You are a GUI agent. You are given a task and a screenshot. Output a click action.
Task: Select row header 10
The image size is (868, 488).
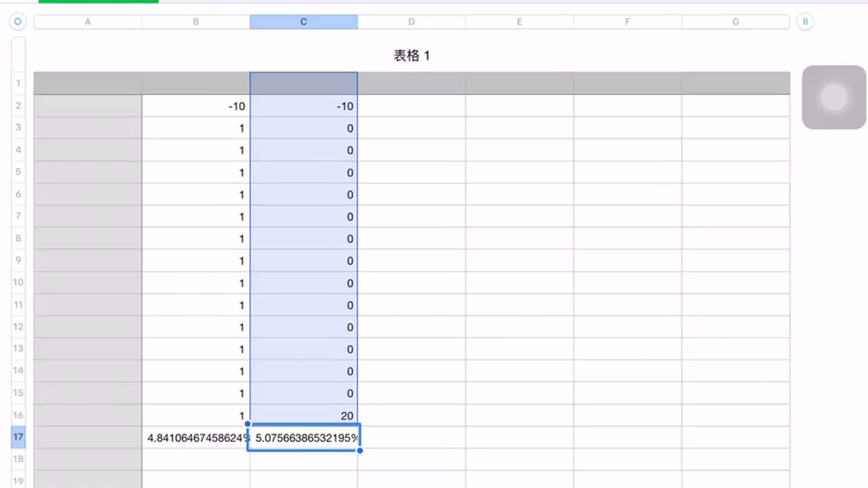(18, 283)
